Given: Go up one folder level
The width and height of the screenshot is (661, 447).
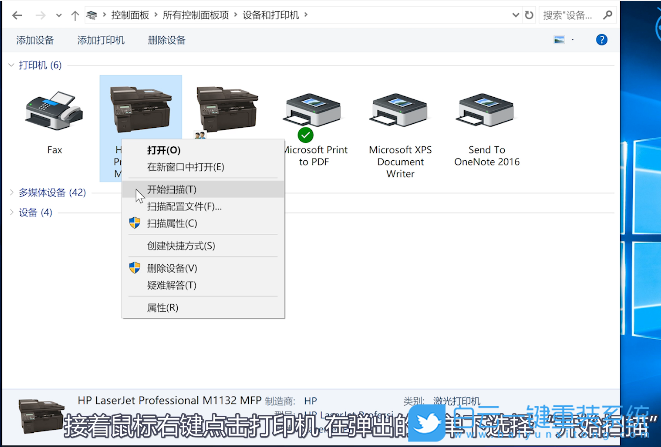Looking at the screenshot, I should point(75,16).
